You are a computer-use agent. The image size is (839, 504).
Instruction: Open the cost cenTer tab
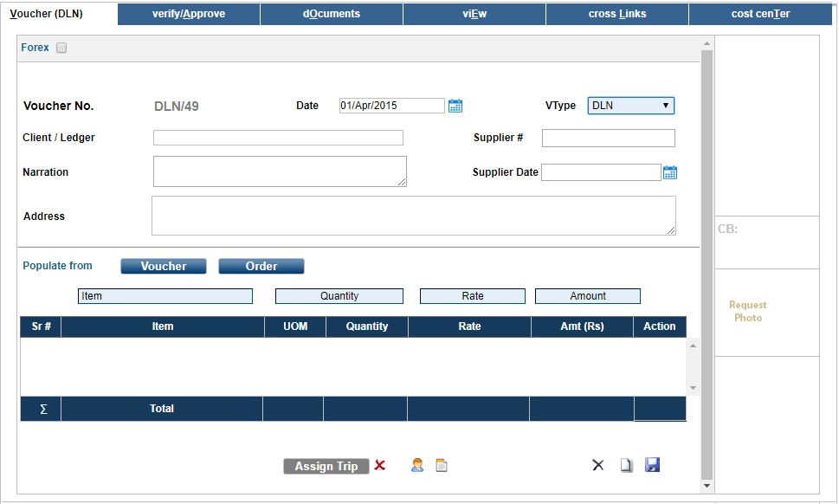(760, 14)
